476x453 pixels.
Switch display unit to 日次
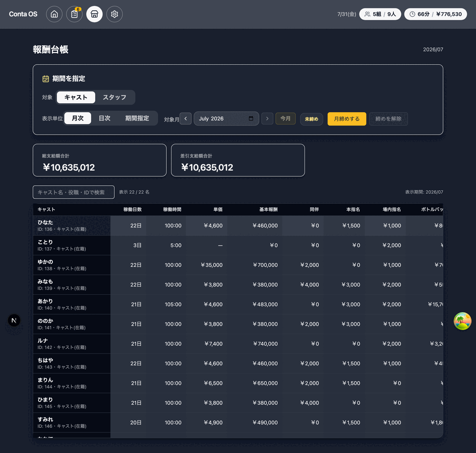pos(104,118)
